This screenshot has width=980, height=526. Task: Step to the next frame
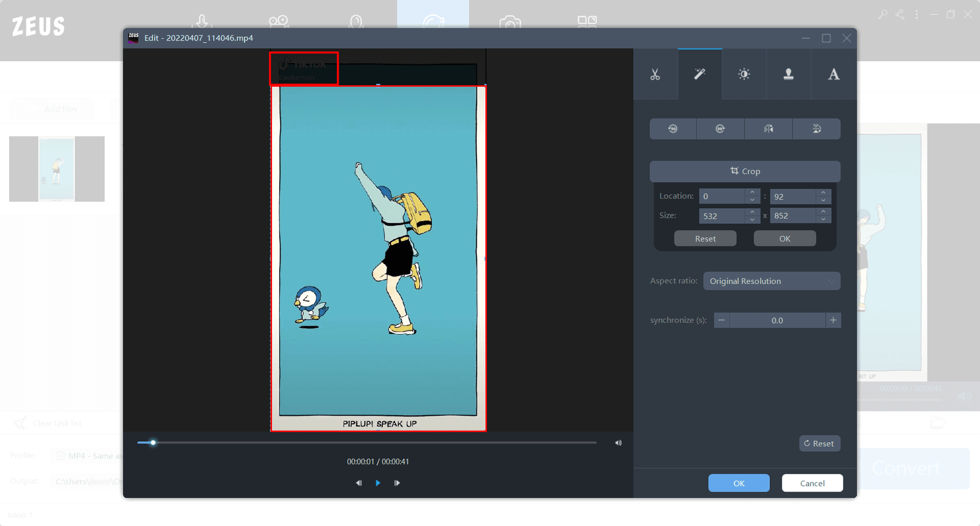[x=397, y=483]
